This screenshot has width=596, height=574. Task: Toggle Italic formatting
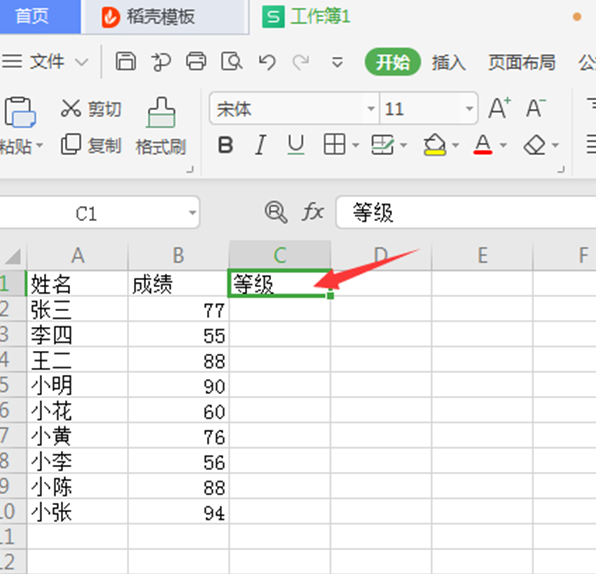[260, 145]
